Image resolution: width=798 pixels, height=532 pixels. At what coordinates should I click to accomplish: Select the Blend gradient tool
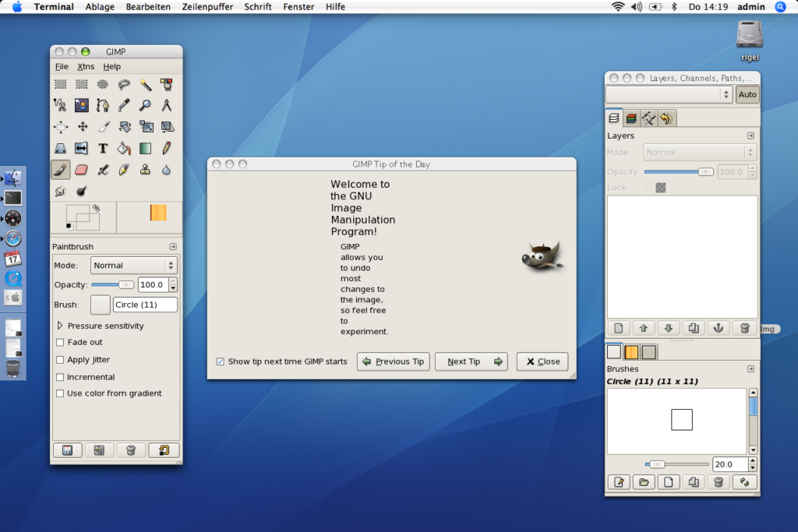(145, 149)
